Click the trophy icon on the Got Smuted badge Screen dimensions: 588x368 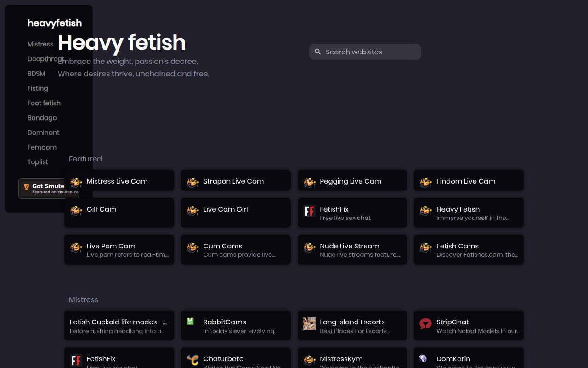pyautogui.click(x=26, y=187)
